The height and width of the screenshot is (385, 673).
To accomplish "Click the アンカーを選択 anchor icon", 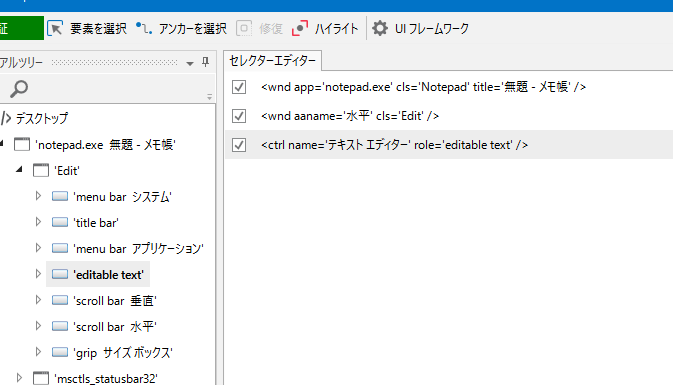I will [144, 28].
